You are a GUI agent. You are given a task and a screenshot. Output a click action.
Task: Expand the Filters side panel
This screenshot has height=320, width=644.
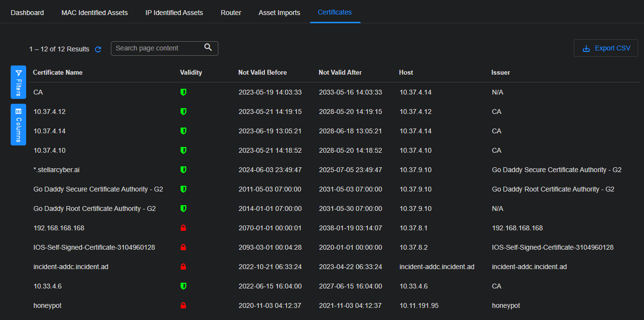coord(18,82)
